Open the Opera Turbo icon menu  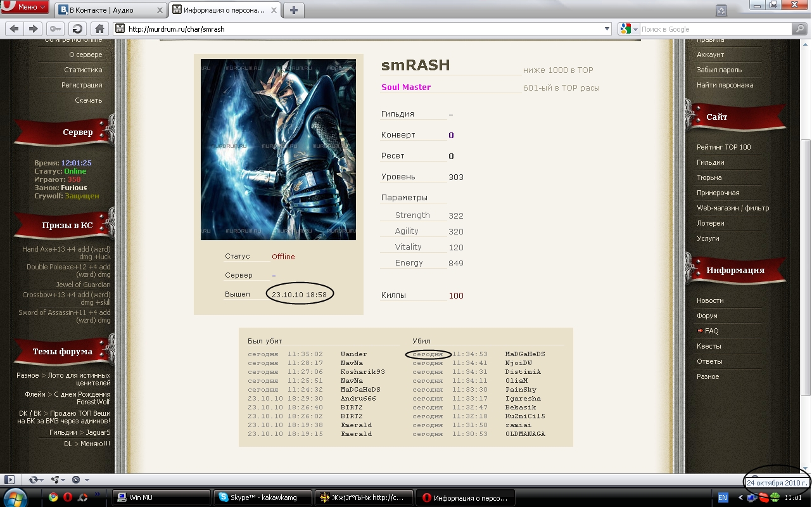(x=79, y=480)
